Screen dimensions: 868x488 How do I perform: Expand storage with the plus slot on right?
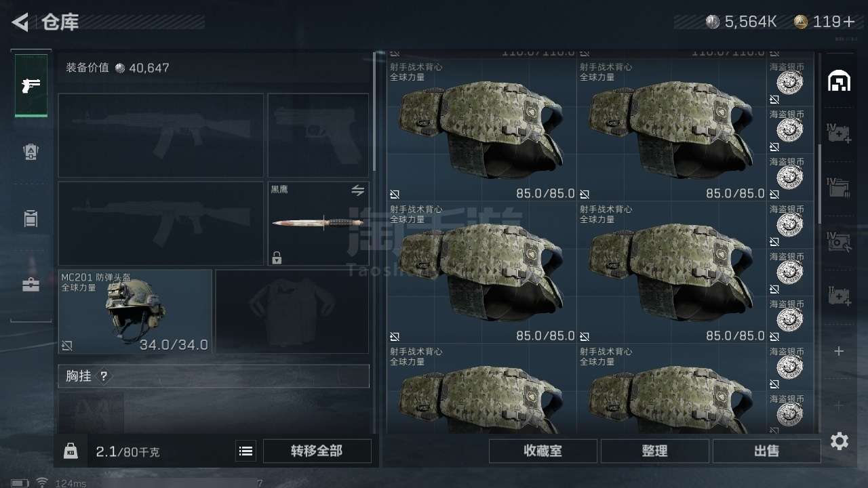(x=839, y=351)
